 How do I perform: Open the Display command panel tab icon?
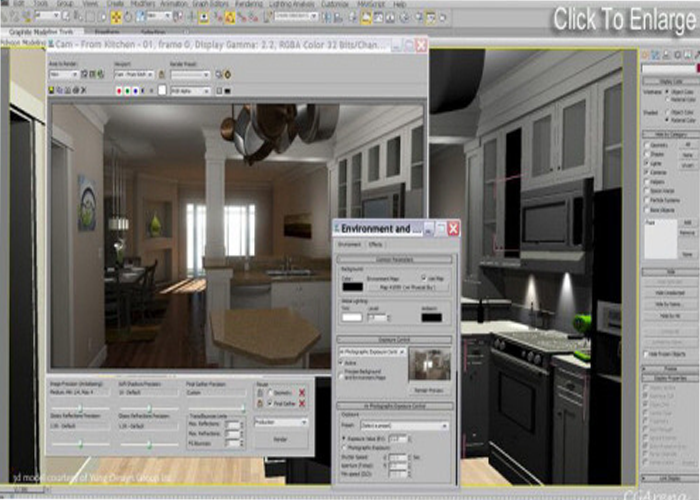[x=688, y=55]
